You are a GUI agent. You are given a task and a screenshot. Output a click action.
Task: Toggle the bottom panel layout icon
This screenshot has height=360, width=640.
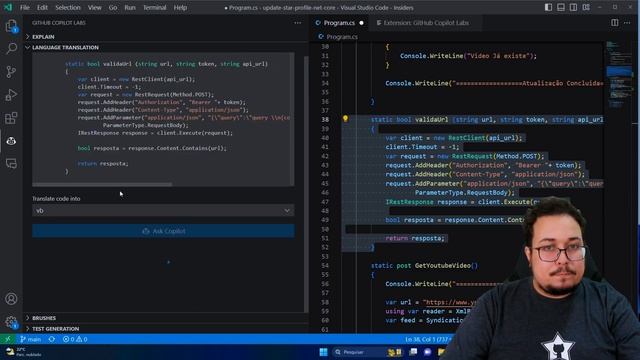pyautogui.click(x=561, y=7)
